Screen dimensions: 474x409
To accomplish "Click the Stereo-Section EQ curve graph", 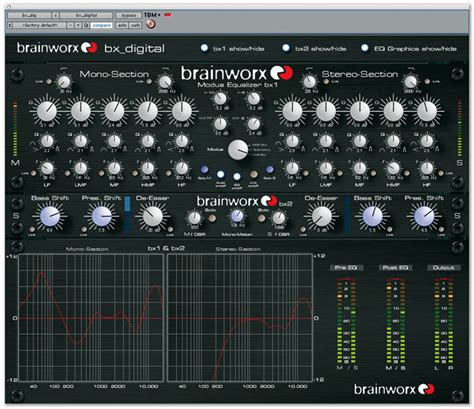I will (x=240, y=318).
